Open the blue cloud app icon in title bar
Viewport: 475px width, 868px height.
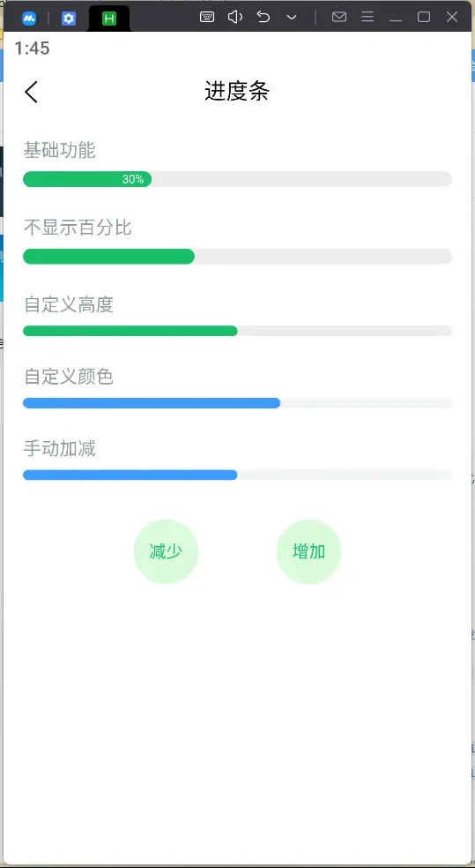coord(29,19)
